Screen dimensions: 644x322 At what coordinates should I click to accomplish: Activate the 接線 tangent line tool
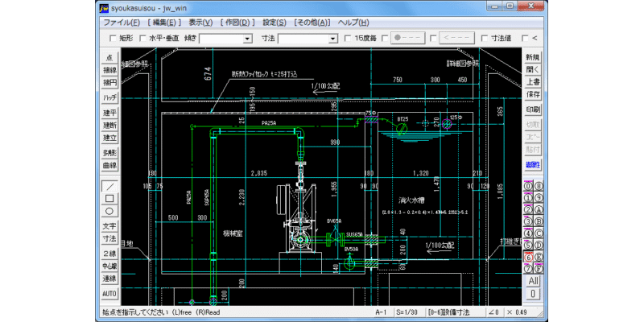[x=109, y=70]
